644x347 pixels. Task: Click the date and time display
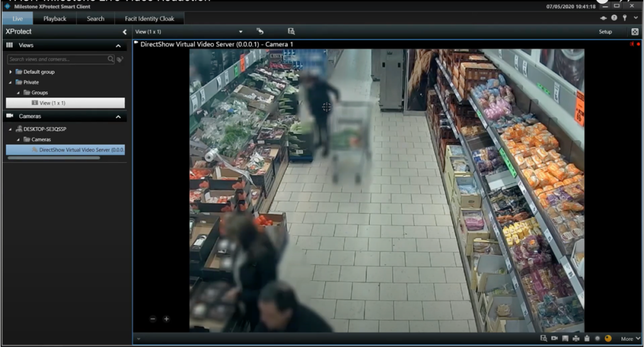coord(570,6)
